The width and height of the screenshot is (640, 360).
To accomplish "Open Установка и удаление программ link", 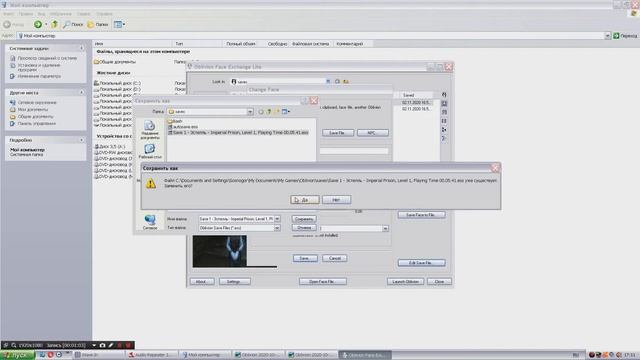I will click(x=39, y=67).
